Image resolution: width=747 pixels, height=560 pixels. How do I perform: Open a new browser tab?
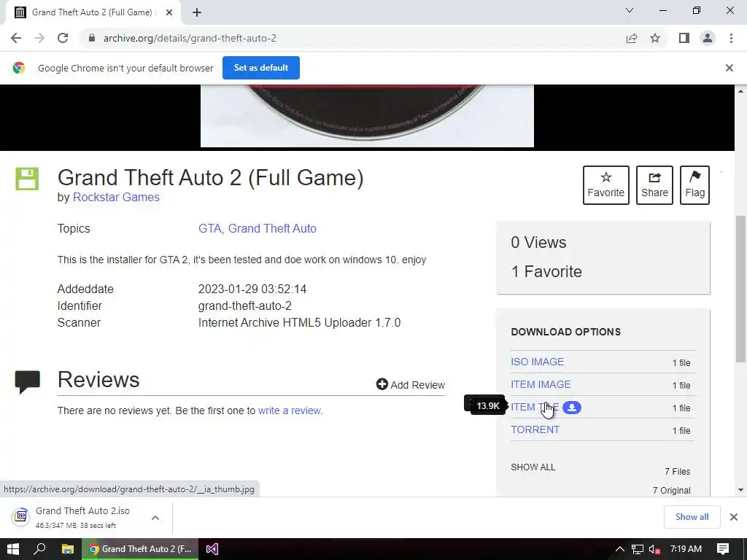pyautogui.click(x=197, y=12)
